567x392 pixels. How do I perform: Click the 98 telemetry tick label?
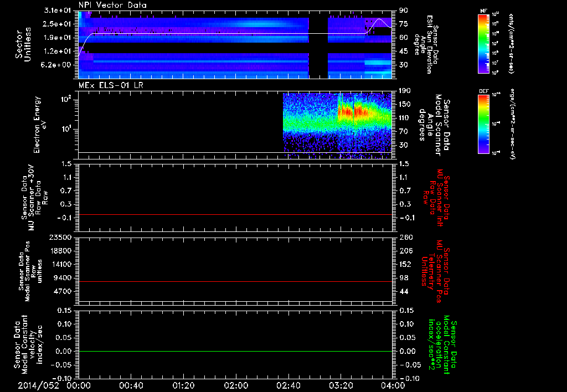click(x=404, y=278)
